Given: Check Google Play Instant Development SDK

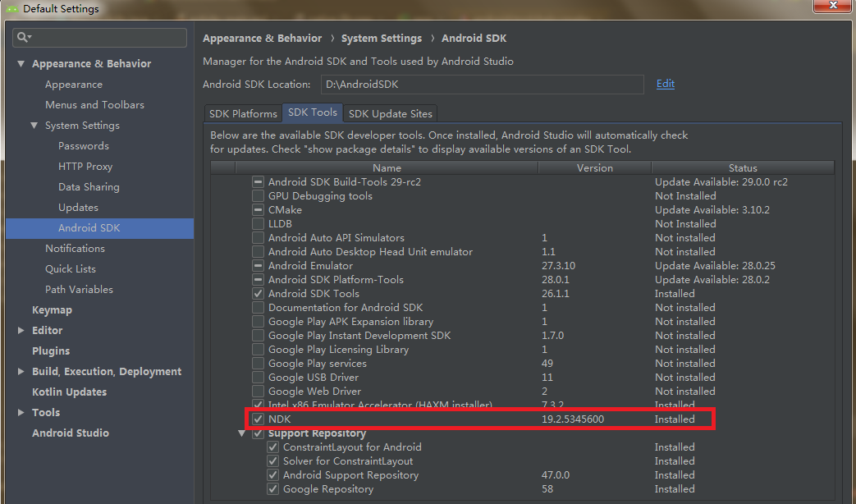Looking at the screenshot, I should tap(259, 335).
